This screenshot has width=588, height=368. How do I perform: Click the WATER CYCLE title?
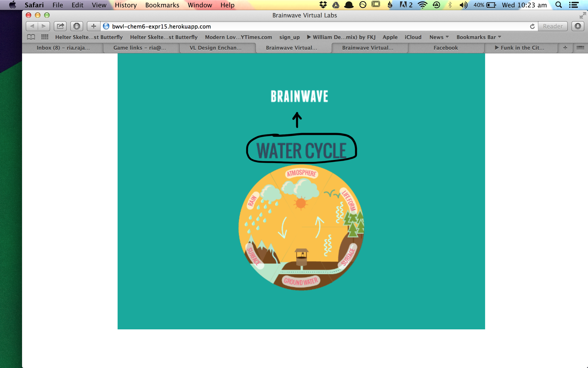(301, 150)
